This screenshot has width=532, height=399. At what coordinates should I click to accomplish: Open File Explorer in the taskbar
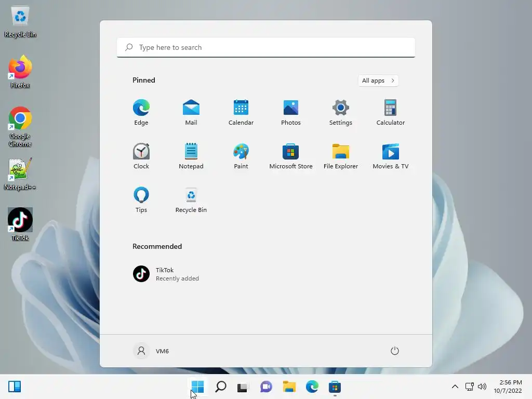(x=289, y=387)
